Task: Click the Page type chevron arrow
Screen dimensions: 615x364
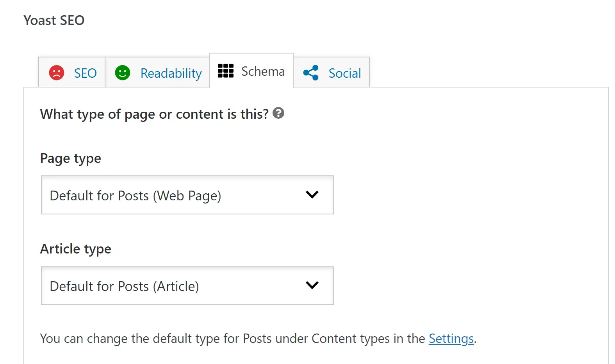Action: (x=312, y=194)
